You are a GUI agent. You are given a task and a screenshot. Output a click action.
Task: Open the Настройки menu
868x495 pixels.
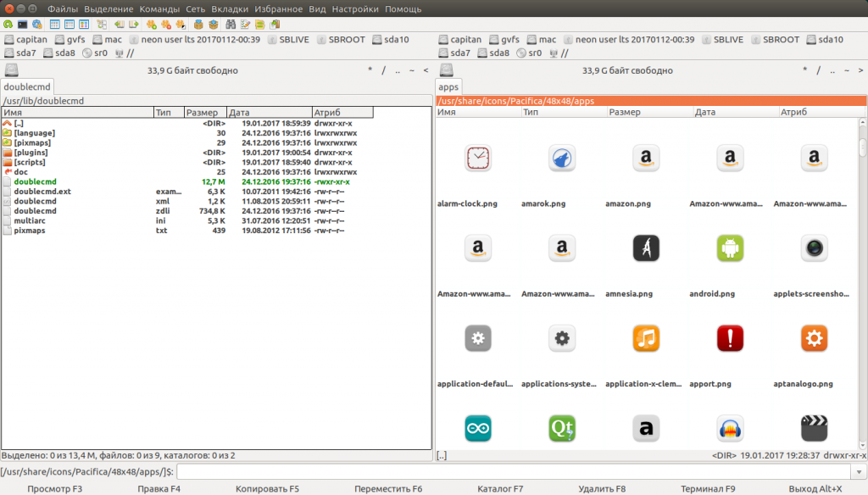[355, 8]
